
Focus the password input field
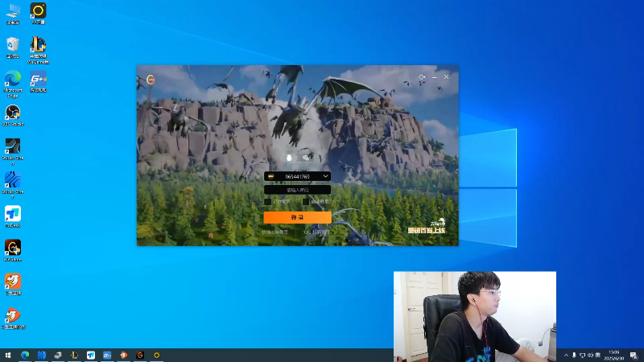(x=297, y=190)
